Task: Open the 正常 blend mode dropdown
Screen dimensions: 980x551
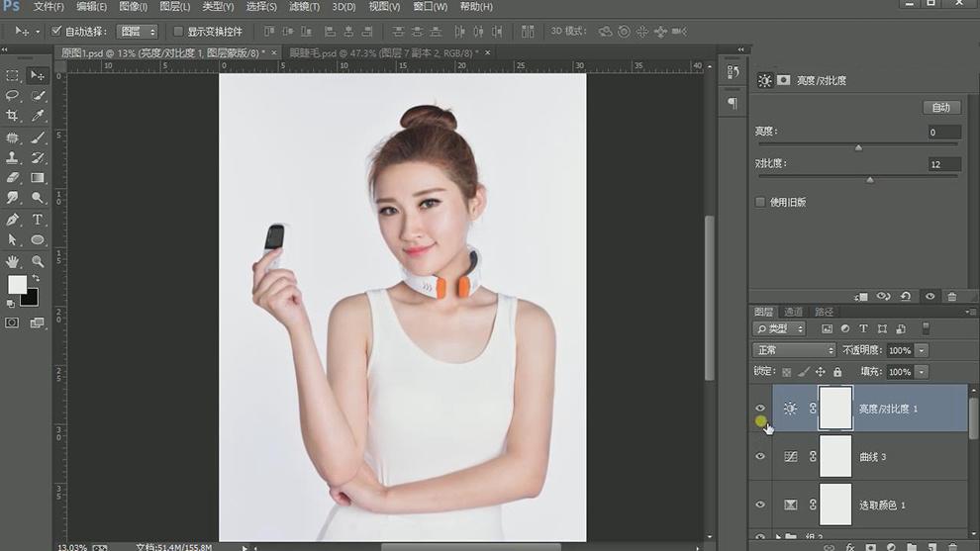Action: coord(795,350)
